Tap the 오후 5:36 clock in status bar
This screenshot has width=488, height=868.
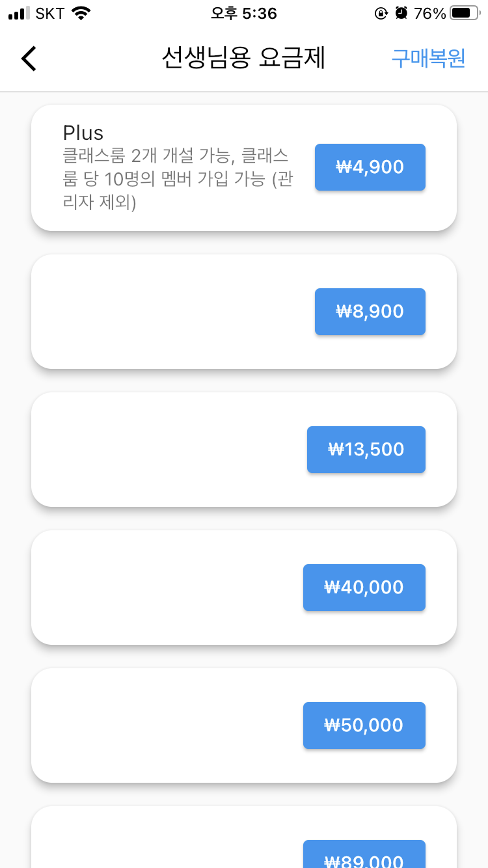[x=244, y=13]
